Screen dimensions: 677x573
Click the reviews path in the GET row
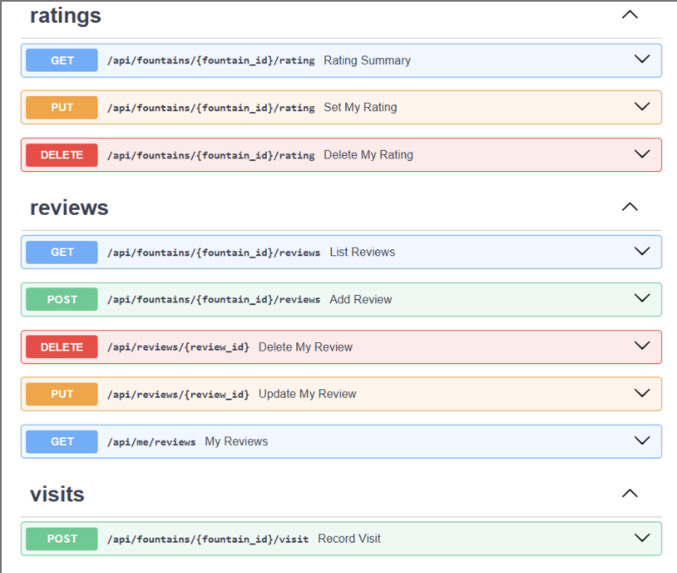(214, 252)
